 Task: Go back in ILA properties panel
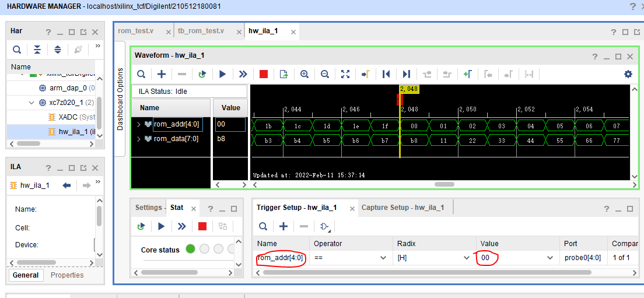[x=67, y=185]
